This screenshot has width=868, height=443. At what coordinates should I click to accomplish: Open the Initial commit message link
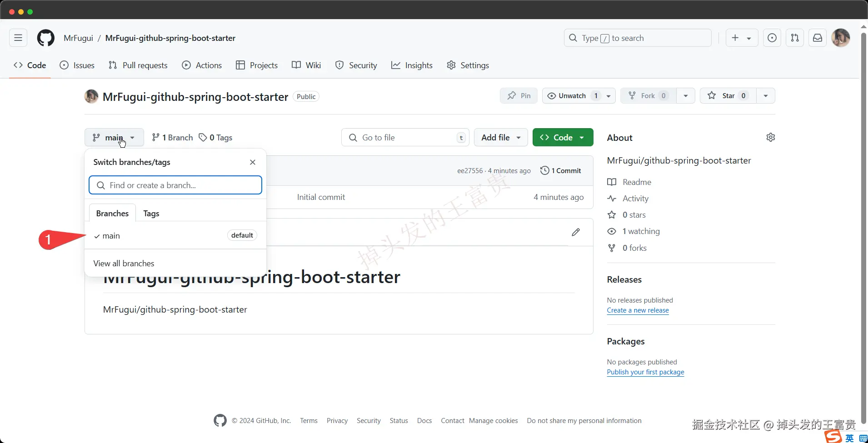[x=321, y=197]
